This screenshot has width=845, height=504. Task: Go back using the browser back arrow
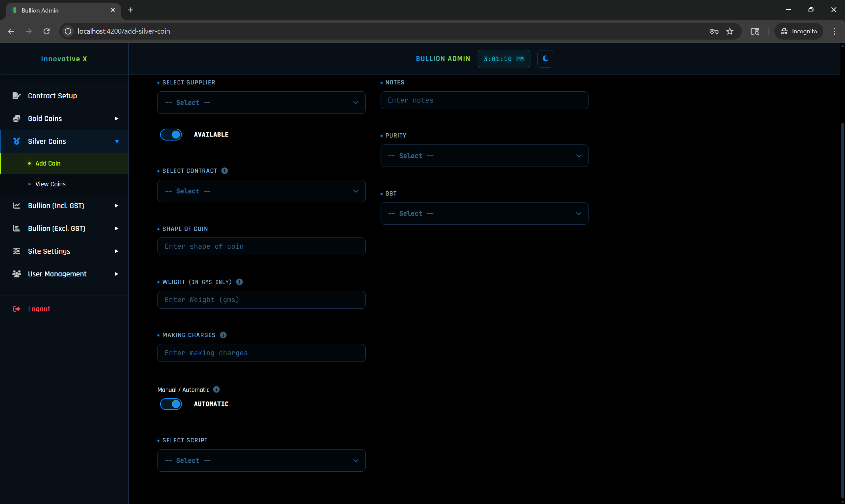(11, 31)
